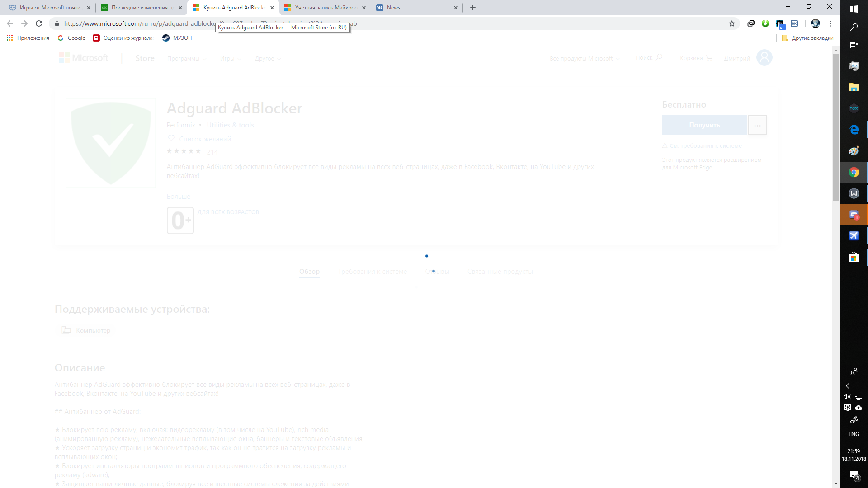Open the Performix publisher link
Screen dimensions: 868x488
click(x=181, y=125)
